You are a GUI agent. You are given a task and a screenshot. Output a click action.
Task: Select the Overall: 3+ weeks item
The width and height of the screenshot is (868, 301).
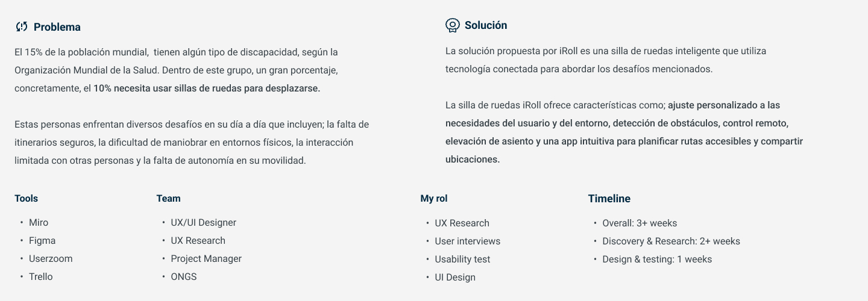pos(640,223)
